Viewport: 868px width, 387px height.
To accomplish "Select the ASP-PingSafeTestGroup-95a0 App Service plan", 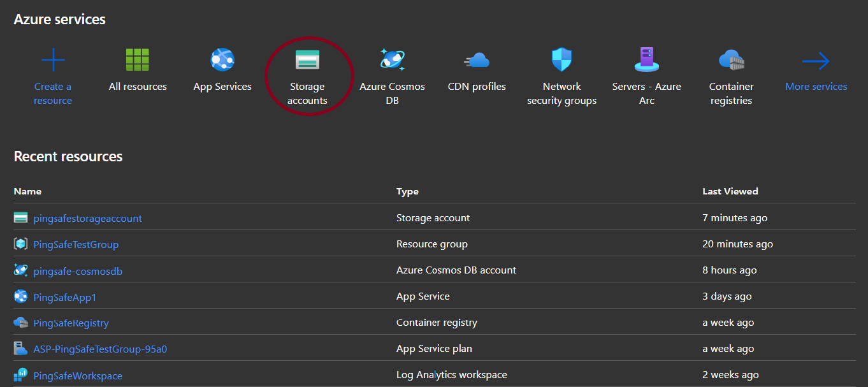I will tap(100, 349).
